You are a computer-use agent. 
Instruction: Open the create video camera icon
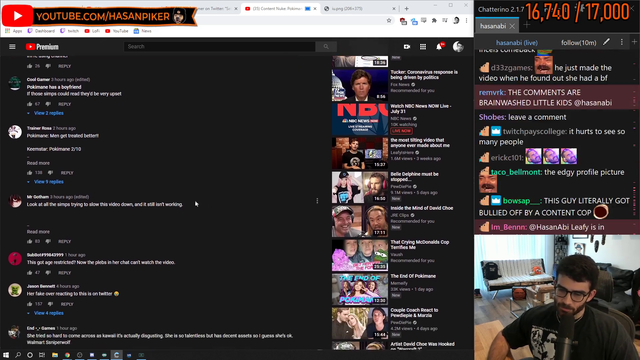click(x=407, y=47)
